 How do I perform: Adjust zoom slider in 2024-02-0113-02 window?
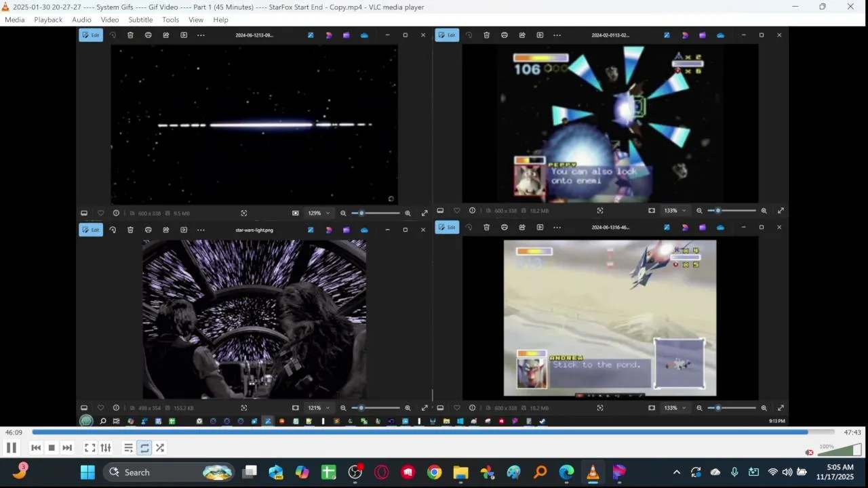(x=732, y=211)
